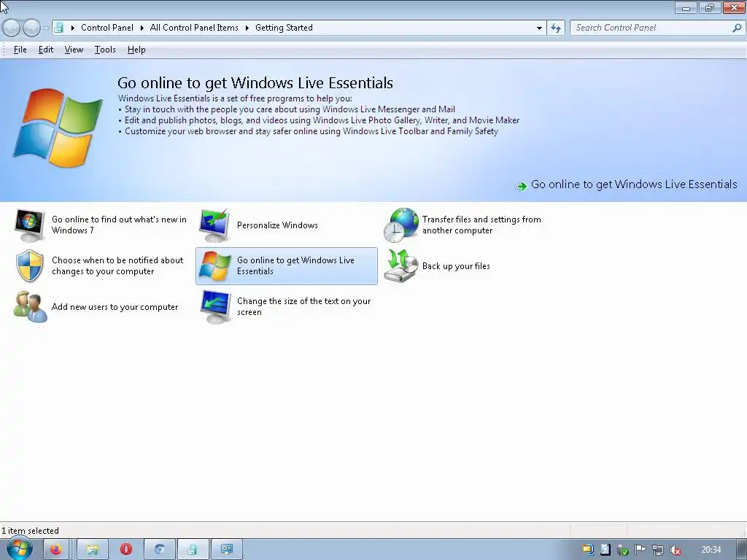This screenshot has width=747, height=560.
Task: Open the Tools menu
Action: (105, 50)
